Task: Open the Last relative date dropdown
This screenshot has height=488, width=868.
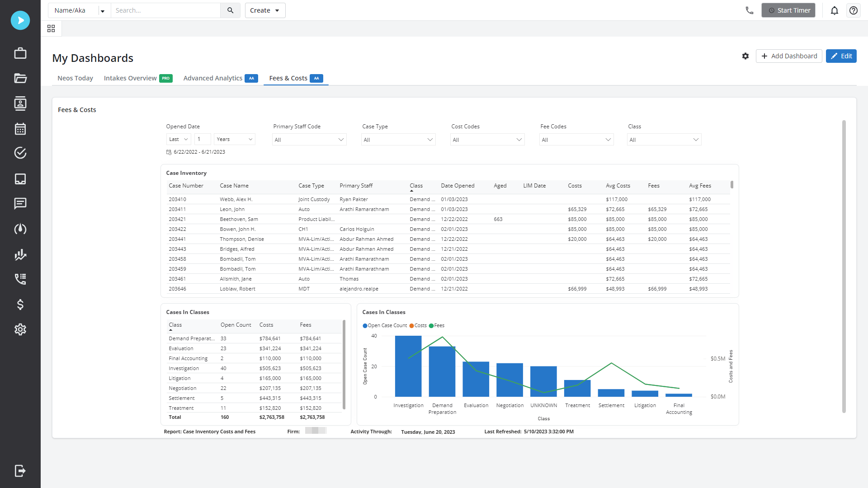Action: 179,139
